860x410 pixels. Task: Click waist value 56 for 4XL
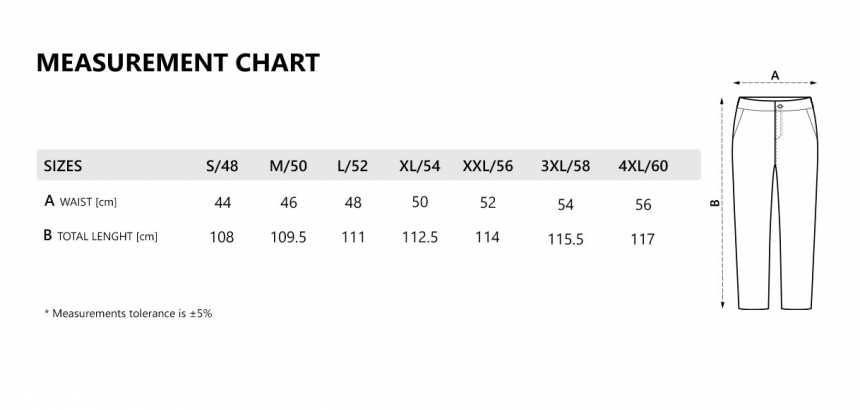click(643, 204)
